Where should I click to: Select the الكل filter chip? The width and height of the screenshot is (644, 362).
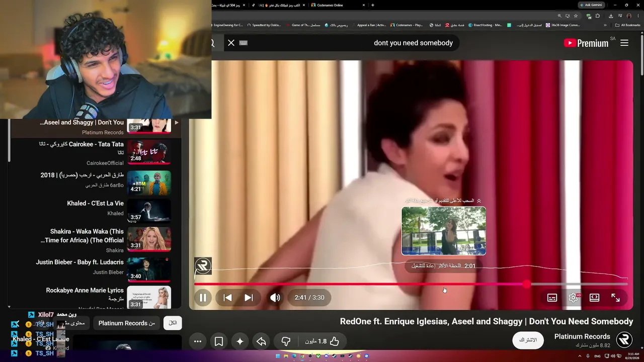click(173, 323)
